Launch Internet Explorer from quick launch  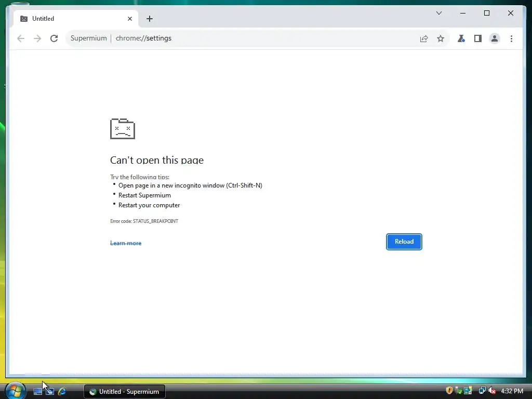(62, 391)
